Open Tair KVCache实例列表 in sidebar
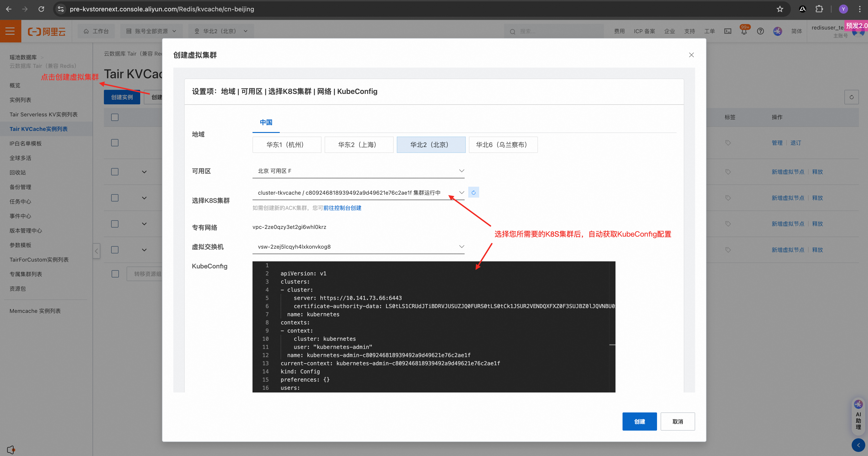 pos(38,129)
